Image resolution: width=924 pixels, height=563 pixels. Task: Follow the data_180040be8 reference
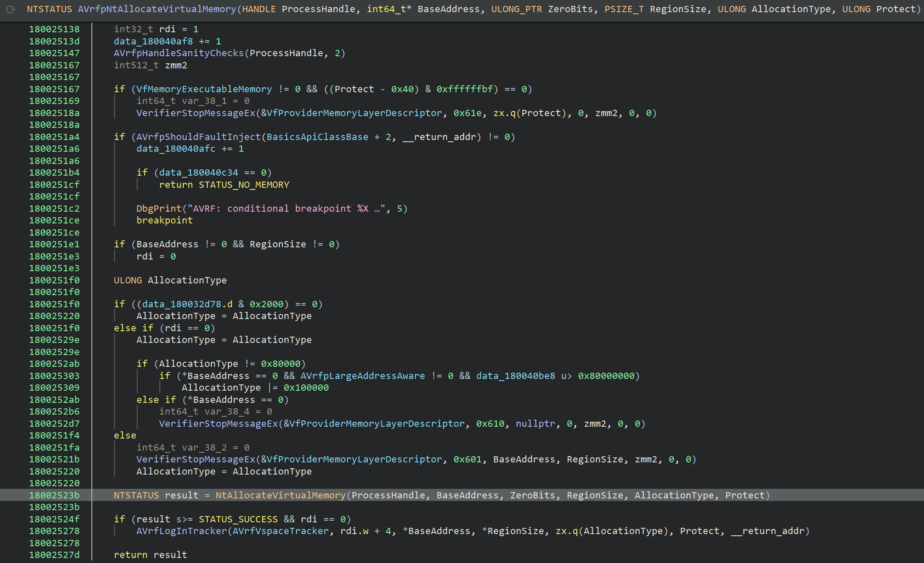coord(515,376)
